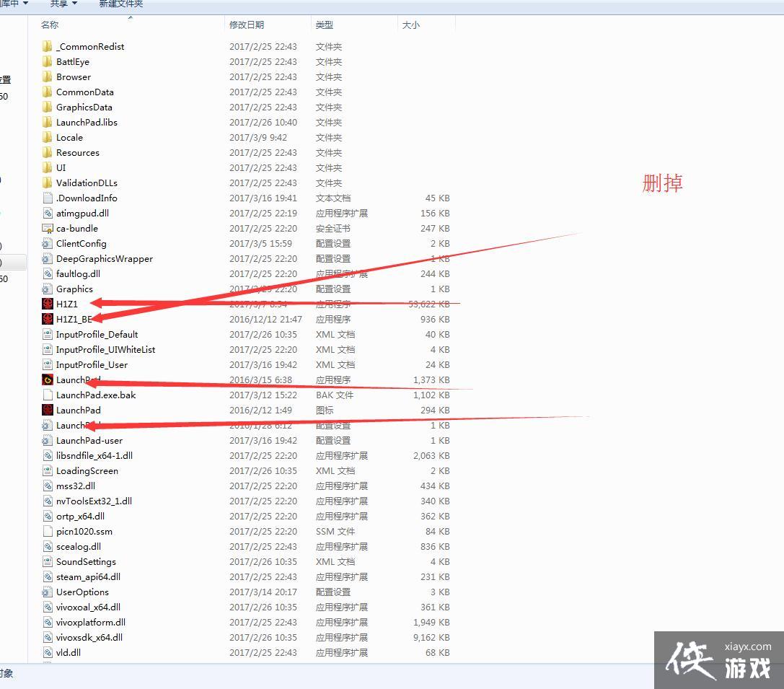The height and width of the screenshot is (689, 784).
Task: Open the 库中 dropdown menu
Action: [13, 4]
